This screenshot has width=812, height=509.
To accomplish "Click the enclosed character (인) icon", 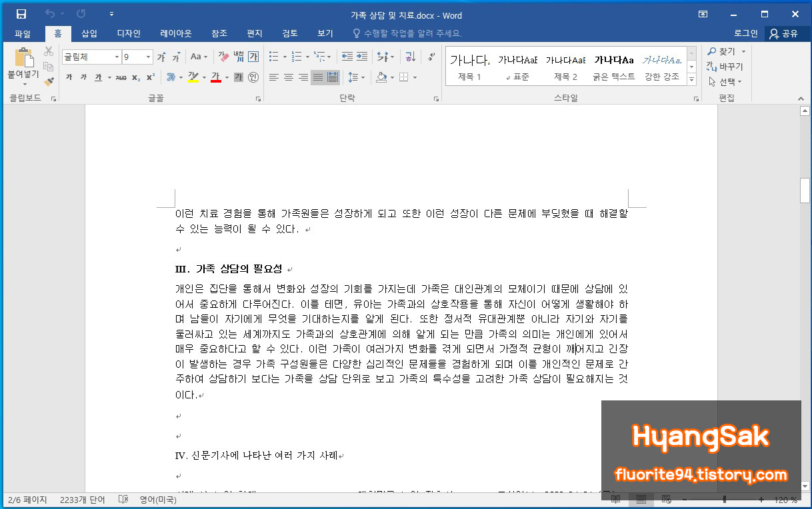I will tap(253, 78).
